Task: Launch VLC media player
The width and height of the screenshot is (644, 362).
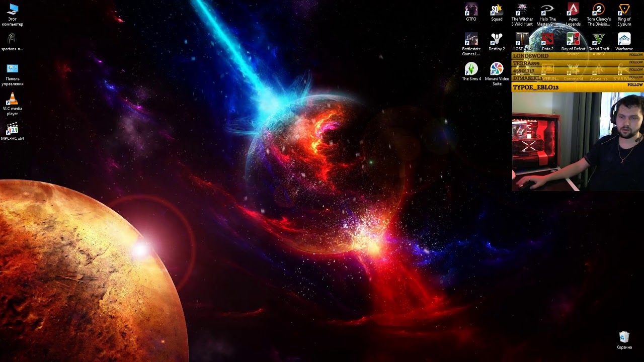Action: pos(13,105)
